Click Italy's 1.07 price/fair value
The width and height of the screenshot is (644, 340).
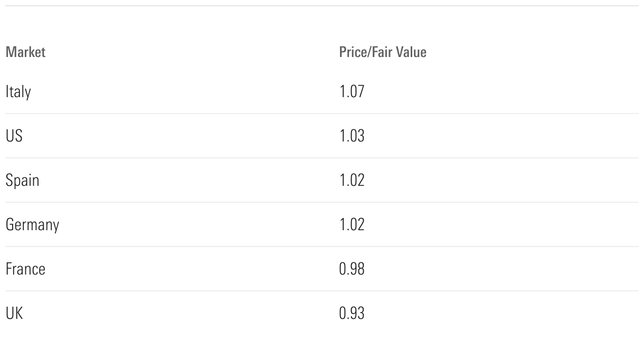click(x=352, y=92)
